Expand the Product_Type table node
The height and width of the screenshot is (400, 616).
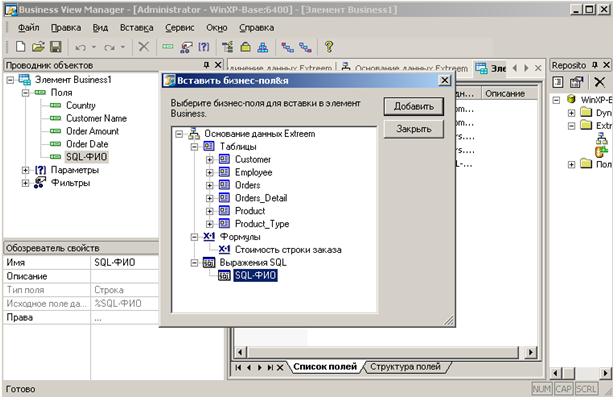click(x=209, y=224)
